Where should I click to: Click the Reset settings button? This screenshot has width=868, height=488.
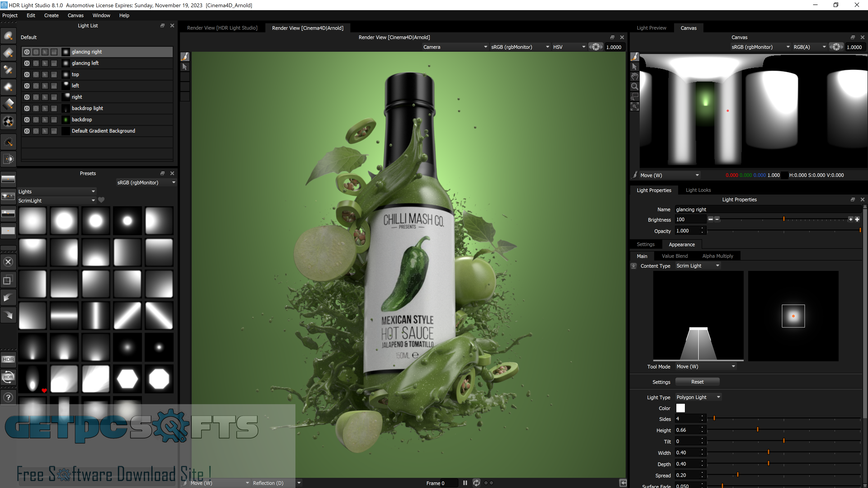697,382
